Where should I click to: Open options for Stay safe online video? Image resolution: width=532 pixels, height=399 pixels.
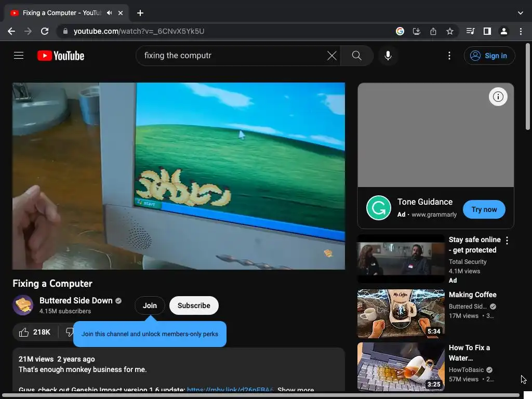pyautogui.click(x=507, y=241)
